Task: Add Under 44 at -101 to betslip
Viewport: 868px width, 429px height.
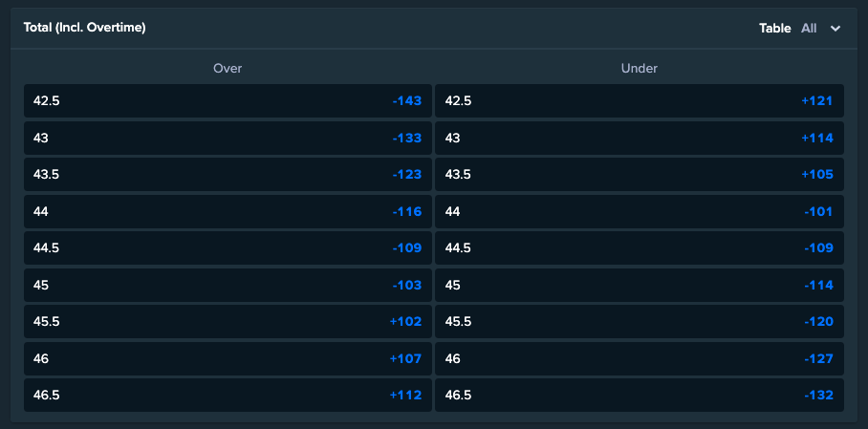Action: (640, 211)
